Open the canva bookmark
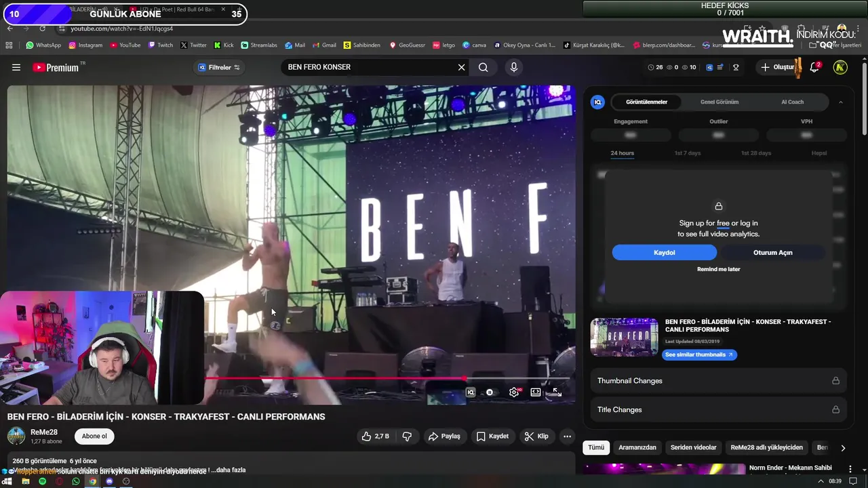The height and width of the screenshot is (488, 868). click(475, 45)
